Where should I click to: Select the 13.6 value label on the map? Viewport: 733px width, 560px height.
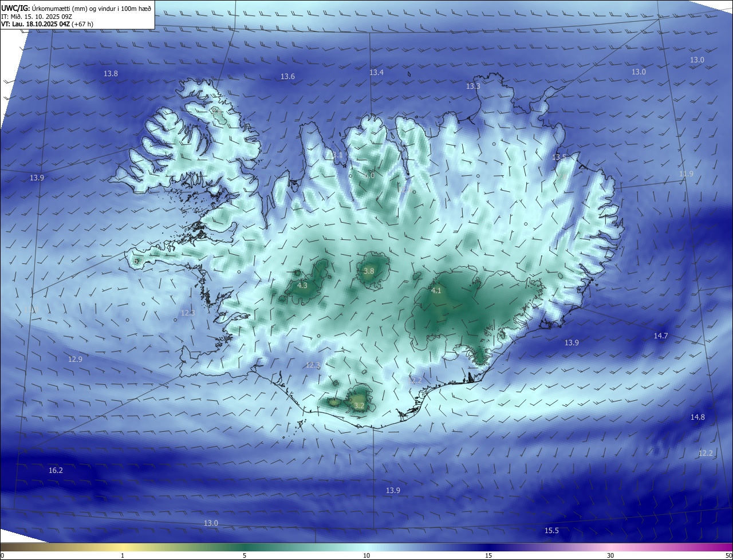click(287, 77)
